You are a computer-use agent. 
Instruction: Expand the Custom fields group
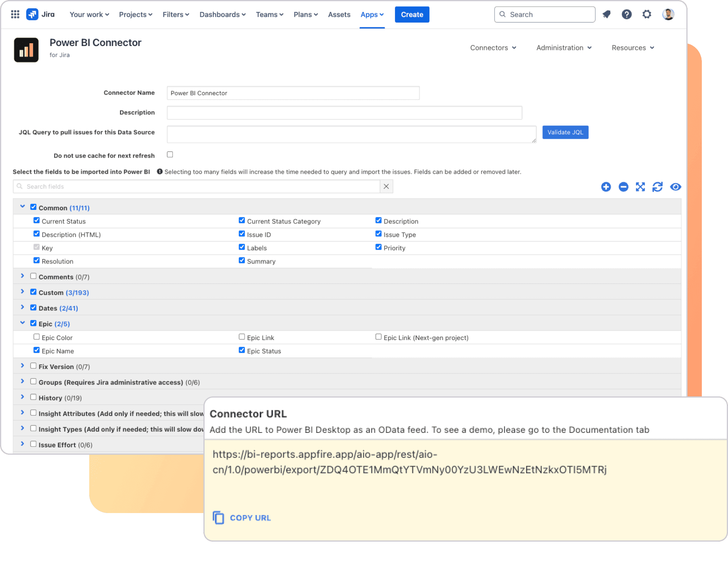[23, 291]
